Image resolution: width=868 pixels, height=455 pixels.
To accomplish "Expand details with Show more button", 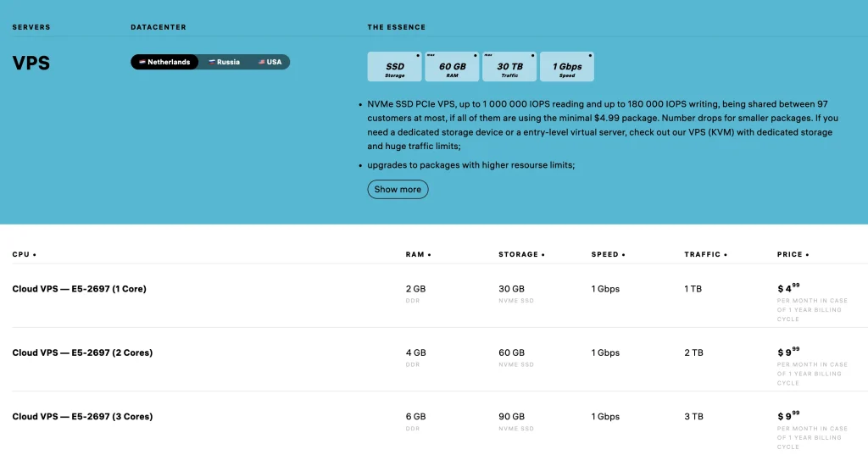I will 398,189.
